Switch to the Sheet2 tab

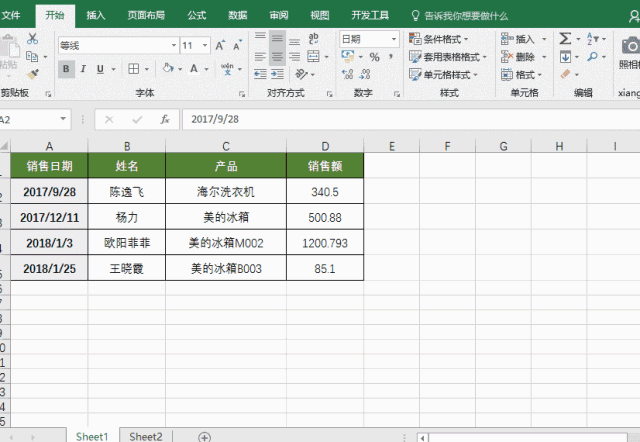click(x=146, y=436)
